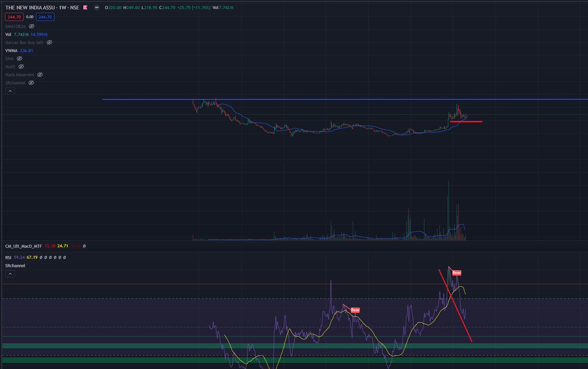This screenshot has height=369, width=588.
Task: Click the round minus icon beside the symbol title
Action: pyautogui.click(x=96, y=8)
